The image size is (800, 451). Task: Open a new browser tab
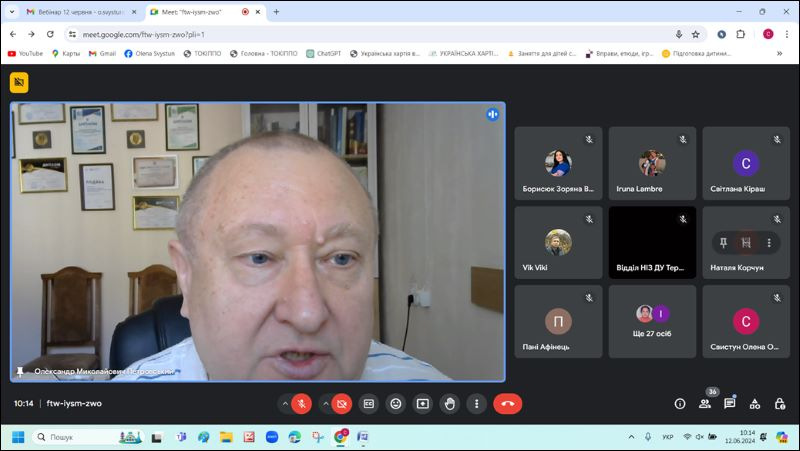[276, 12]
